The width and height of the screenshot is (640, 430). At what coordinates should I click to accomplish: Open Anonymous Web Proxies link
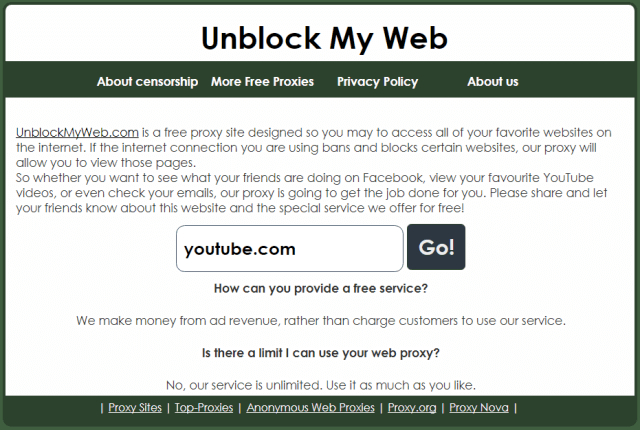[311, 408]
